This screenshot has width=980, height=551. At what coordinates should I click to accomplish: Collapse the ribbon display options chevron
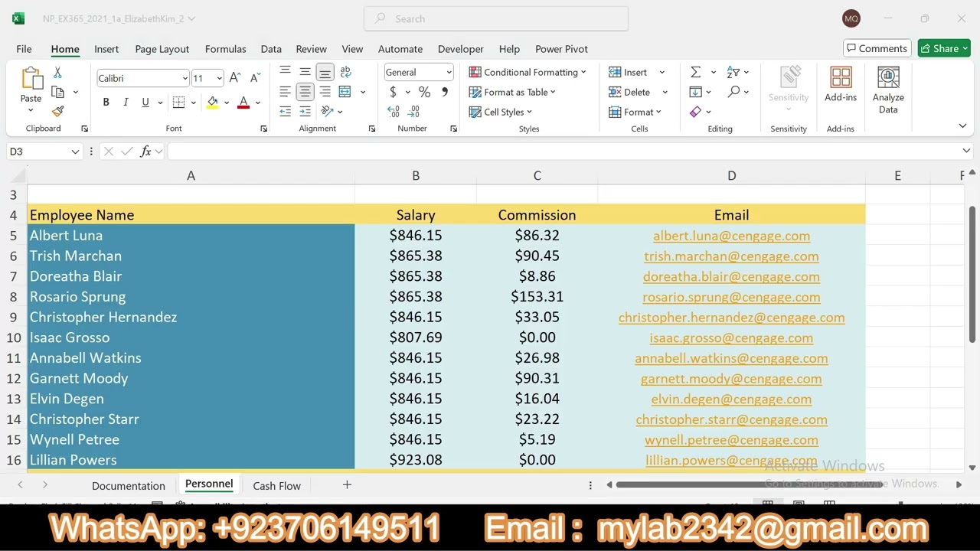pos(962,126)
